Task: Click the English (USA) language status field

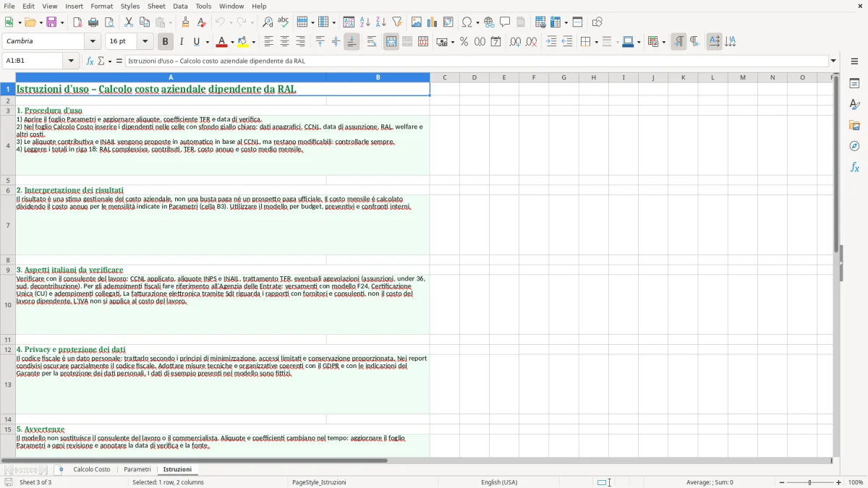Action: pos(499,482)
